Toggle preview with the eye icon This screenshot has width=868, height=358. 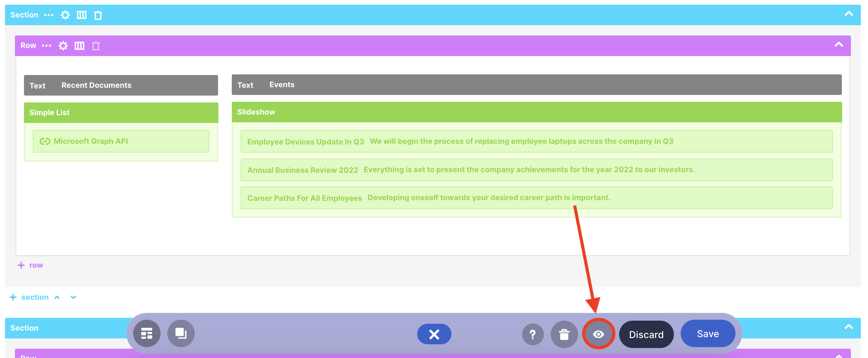599,334
